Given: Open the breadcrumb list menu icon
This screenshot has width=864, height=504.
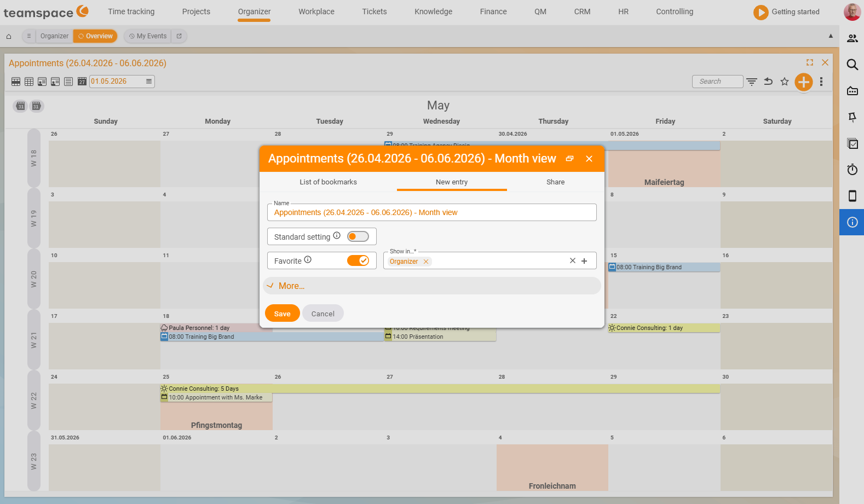Looking at the screenshot, I should [29, 36].
